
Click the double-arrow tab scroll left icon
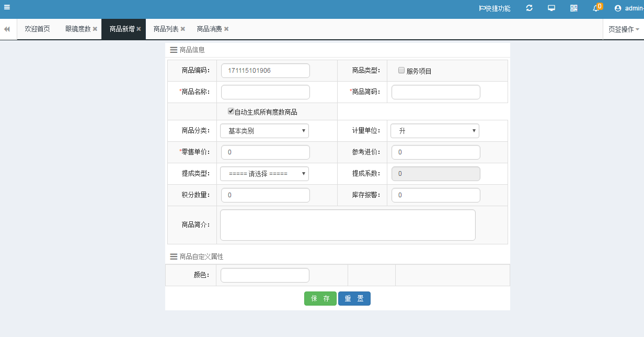click(7, 29)
